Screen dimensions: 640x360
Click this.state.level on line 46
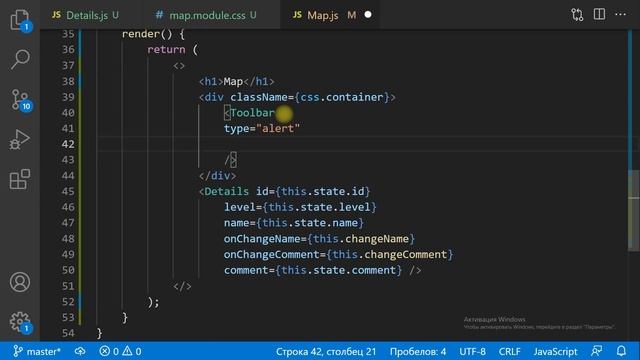pyautogui.click(x=319, y=207)
